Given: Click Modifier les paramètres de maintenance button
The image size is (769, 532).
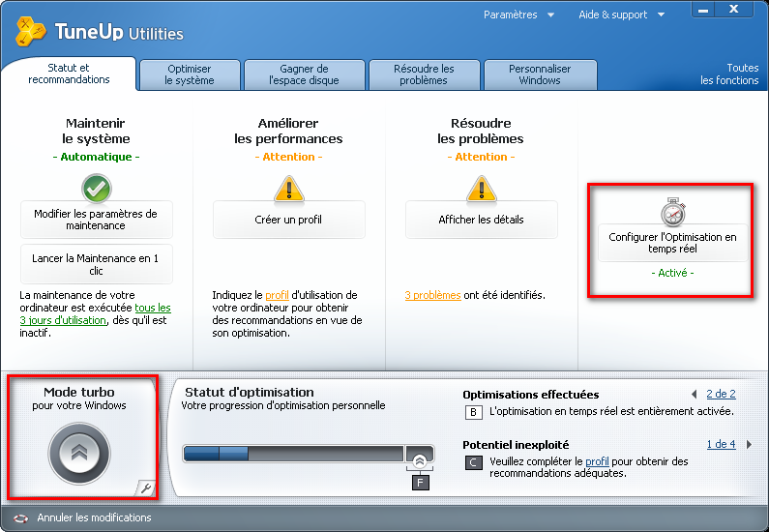Looking at the screenshot, I should click(96, 220).
